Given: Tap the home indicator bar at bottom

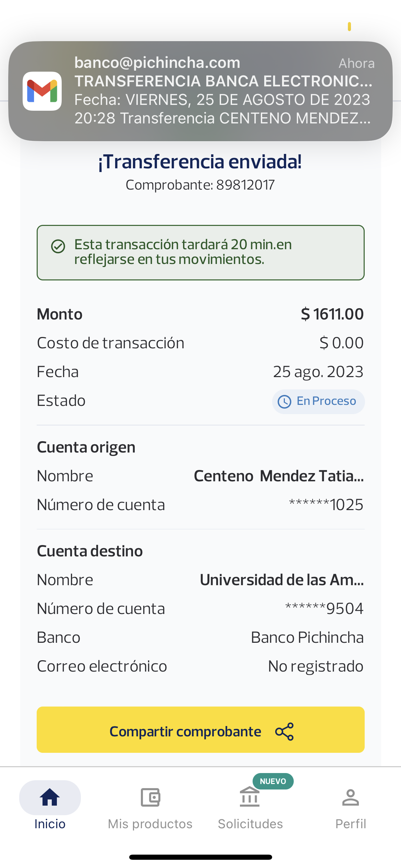Looking at the screenshot, I should tap(200, 857).
